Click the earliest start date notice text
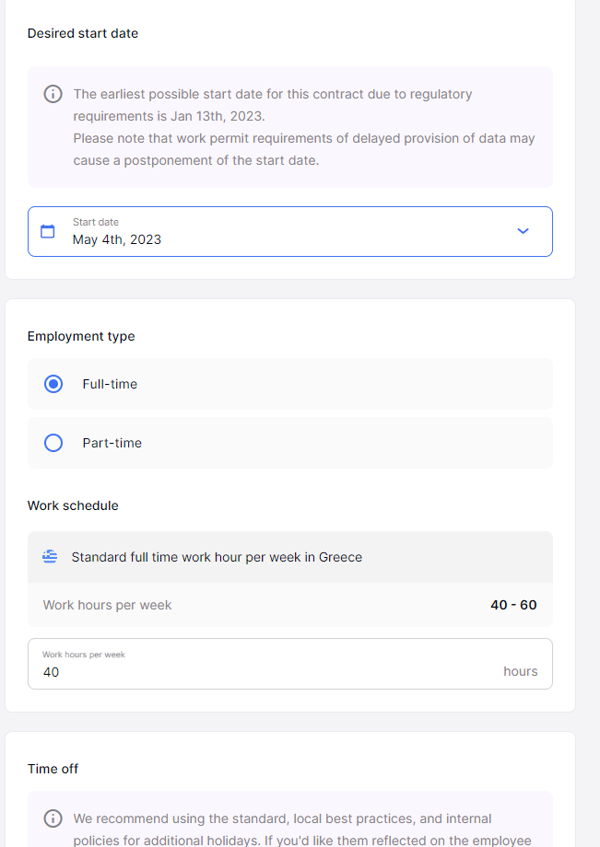The image size is (600, 847). coord(304,127)
